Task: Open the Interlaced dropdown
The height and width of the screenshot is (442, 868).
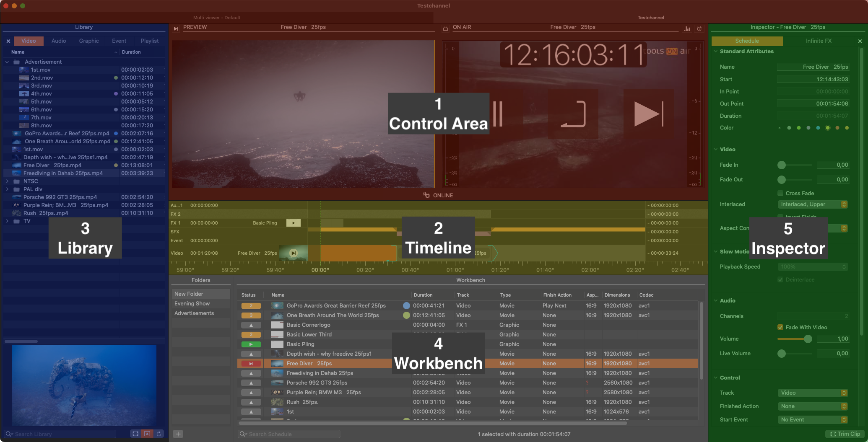Action: (x=813, y=204)
